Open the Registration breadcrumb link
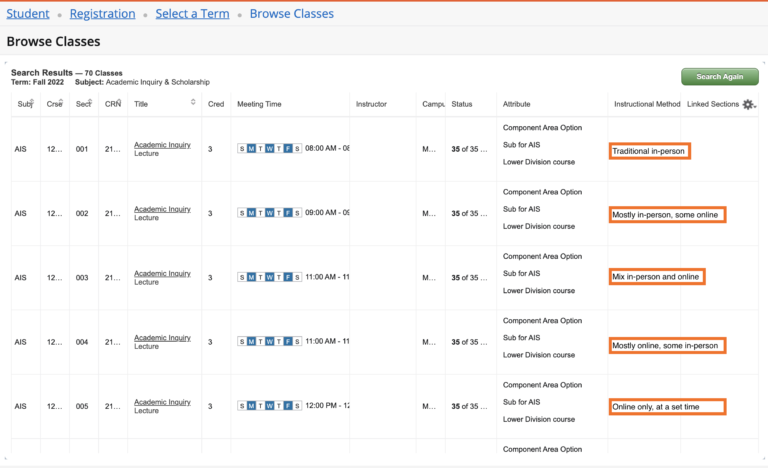This screenshot has width=768, height=468. (x=102, y=14)
